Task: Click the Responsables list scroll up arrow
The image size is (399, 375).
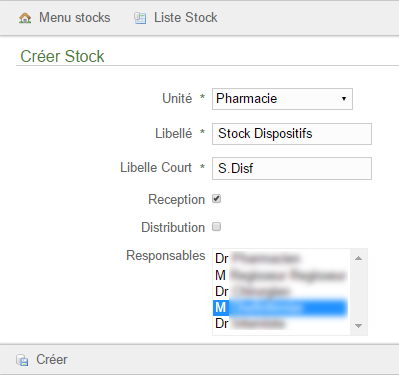Action: coord(359,258)
